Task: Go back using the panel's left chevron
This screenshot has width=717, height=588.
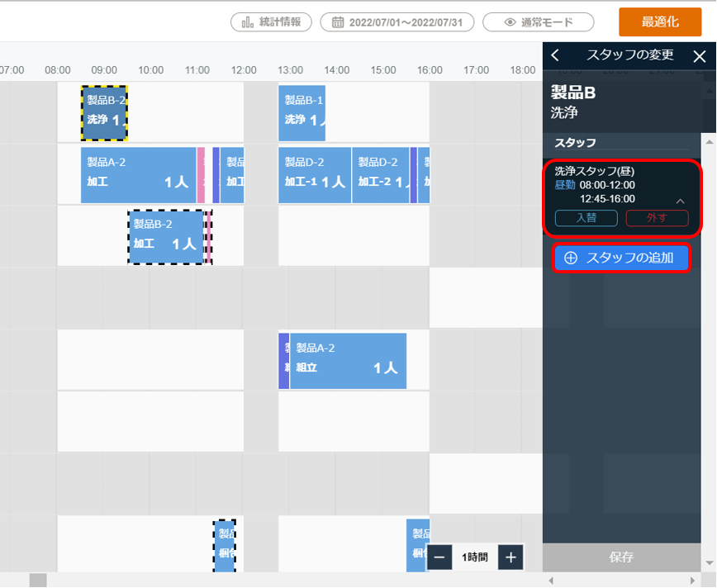Action: (555, 55)
